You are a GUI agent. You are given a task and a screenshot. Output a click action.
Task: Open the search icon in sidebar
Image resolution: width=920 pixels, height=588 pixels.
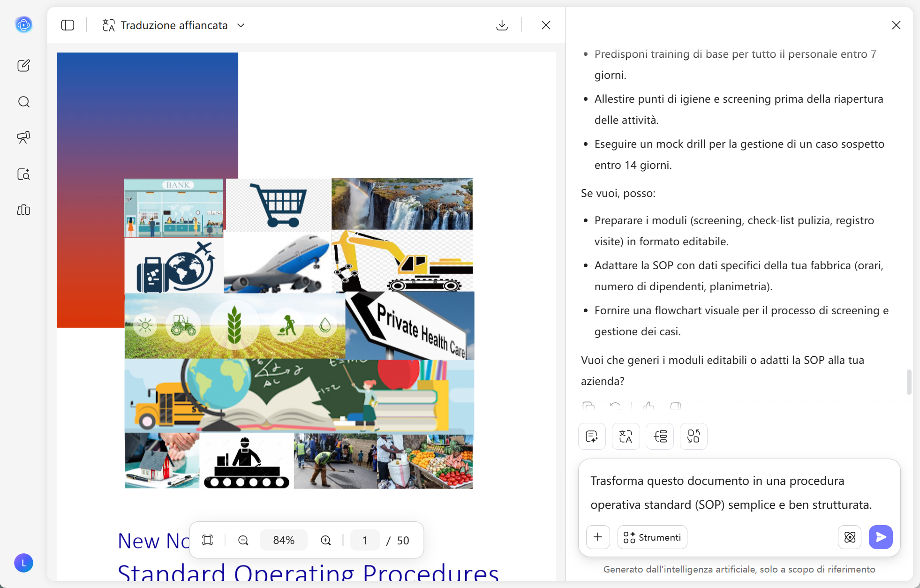[23, 102]
